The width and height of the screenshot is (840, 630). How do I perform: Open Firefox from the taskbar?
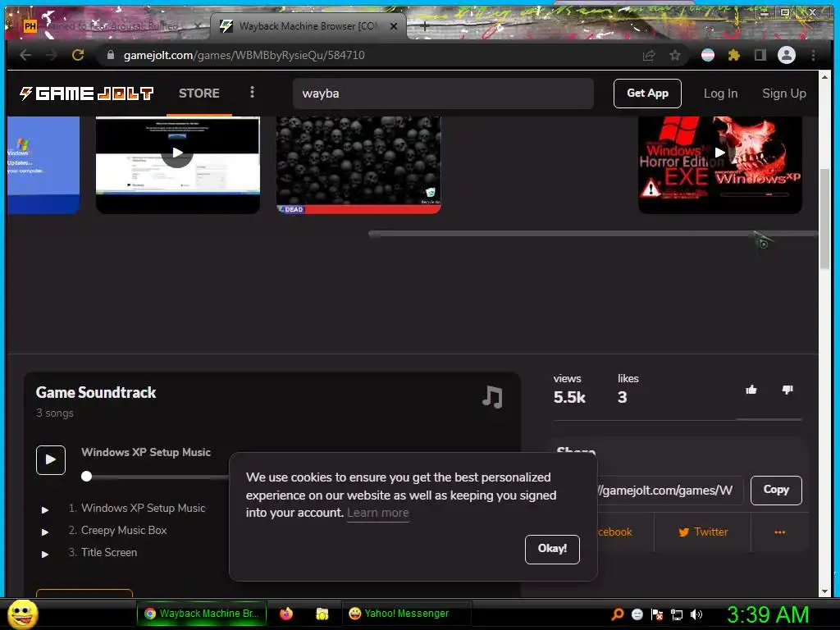(x=286, y=614)
